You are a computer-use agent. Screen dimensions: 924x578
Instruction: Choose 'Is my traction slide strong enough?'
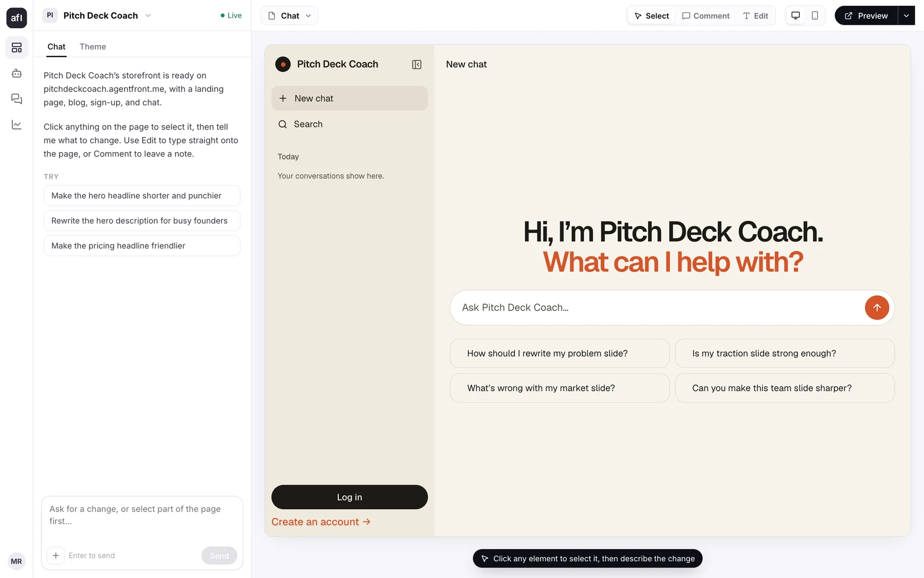tap(785, 353)
